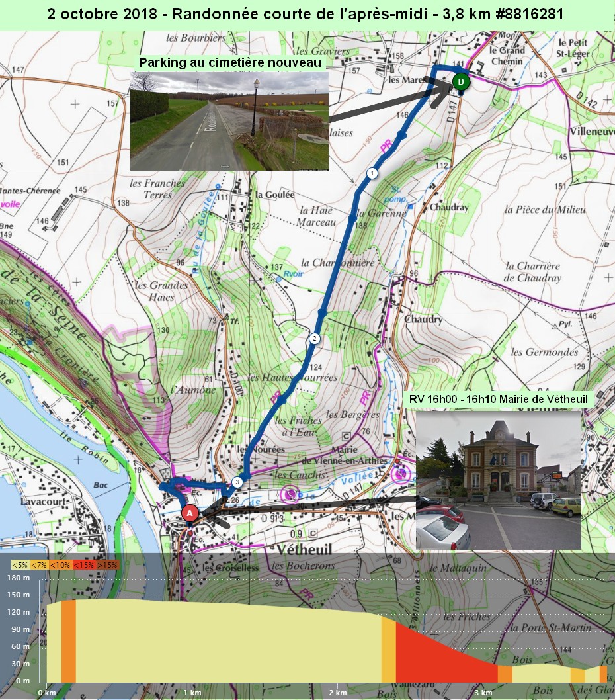Click the 'Lavacourt' place label
Viewport: 615px width, 700px height.
coord(43,502)
